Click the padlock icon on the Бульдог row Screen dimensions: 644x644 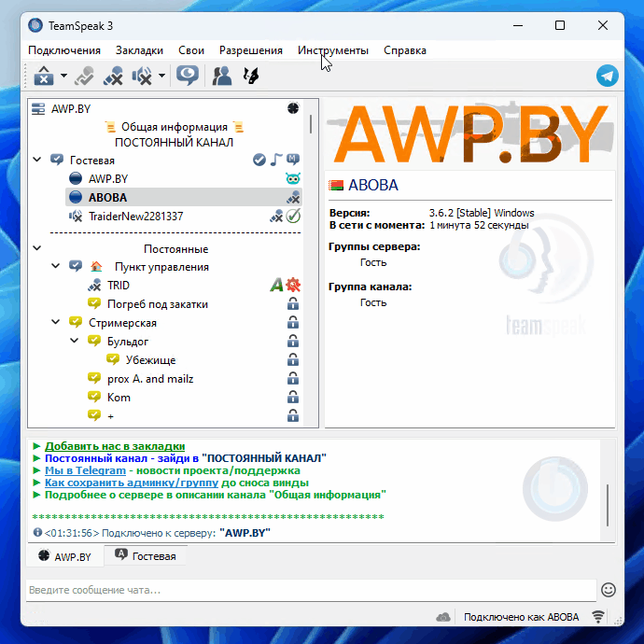click(293, 342)
